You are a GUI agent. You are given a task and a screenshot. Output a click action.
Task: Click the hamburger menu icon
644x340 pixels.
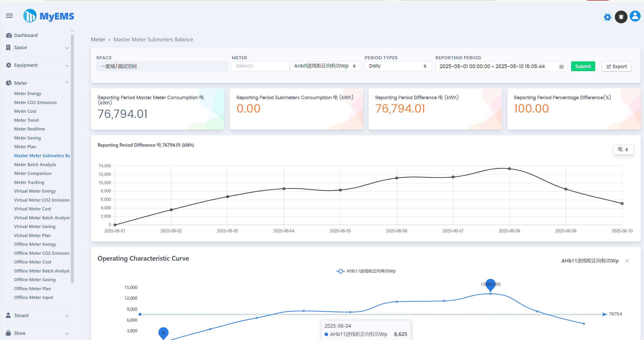(x=9, y=16)
